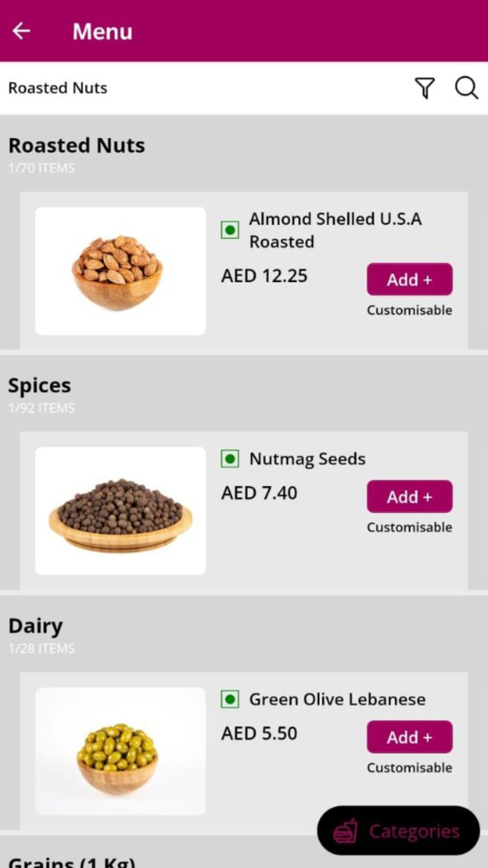This screenshot has height=868, width=488.
Task: Customise the Green Olive Lebanese item
Action: pyautogui.click(x=409, y=768)
